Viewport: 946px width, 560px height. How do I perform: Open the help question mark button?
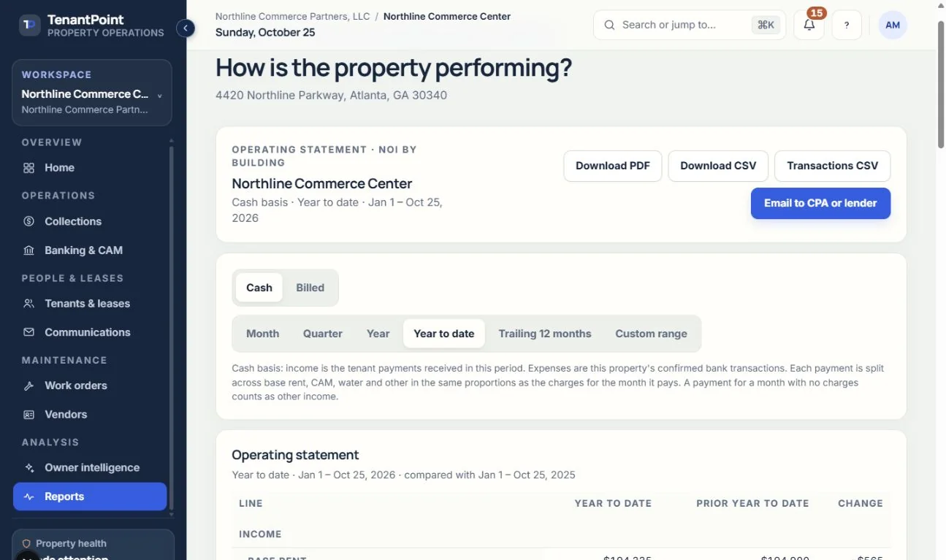click(x=847, y=25)
